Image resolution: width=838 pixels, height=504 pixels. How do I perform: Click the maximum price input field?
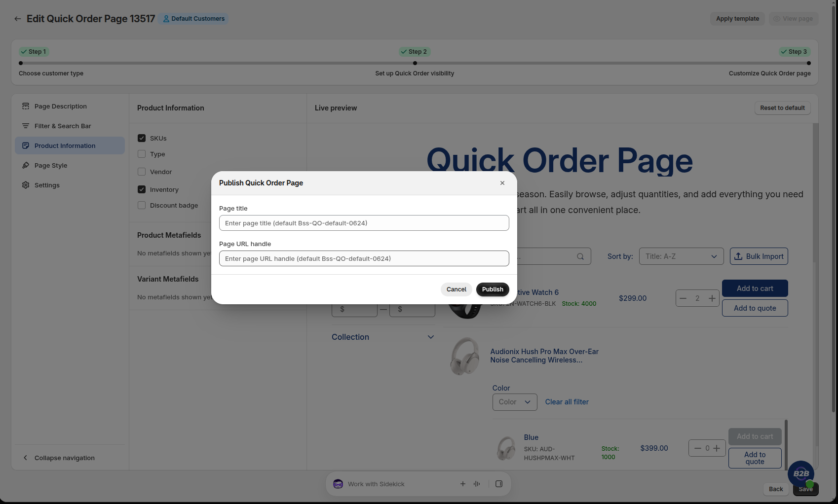click(x=412, y=310)
